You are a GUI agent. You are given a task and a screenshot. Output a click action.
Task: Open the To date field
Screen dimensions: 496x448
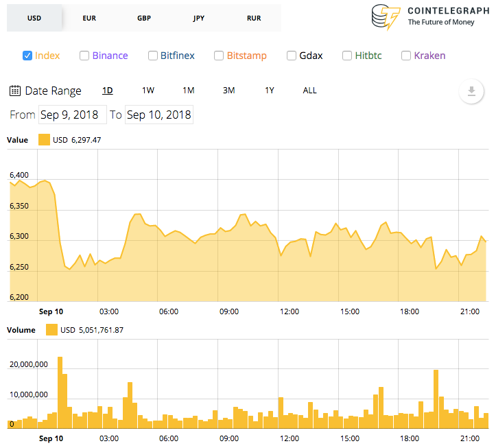click(x=159, y=115)
